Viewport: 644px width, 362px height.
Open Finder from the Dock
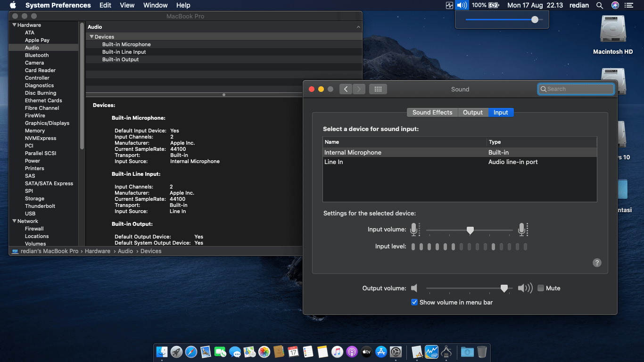pyautogui.click(x=162, y=352)
